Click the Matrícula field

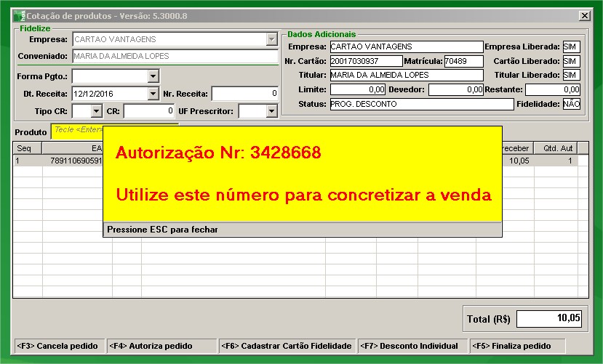[x=463, y=61]
